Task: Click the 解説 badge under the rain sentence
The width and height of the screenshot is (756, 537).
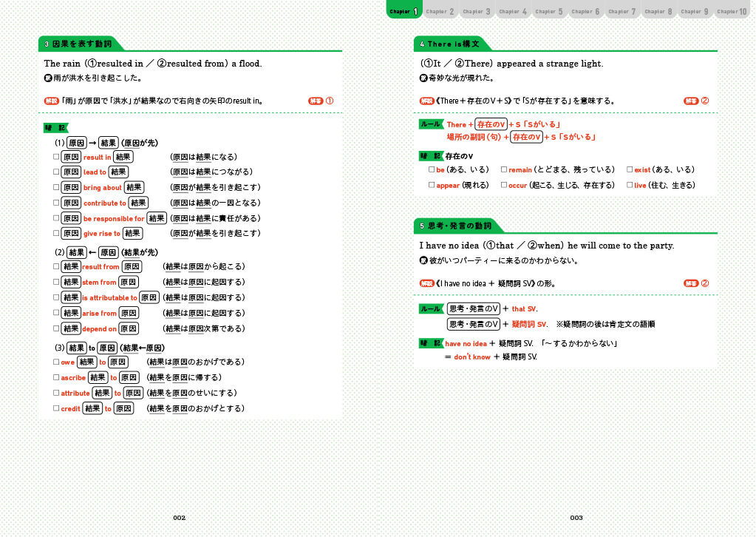Action: pyautogui.click(x=51, y=101)
